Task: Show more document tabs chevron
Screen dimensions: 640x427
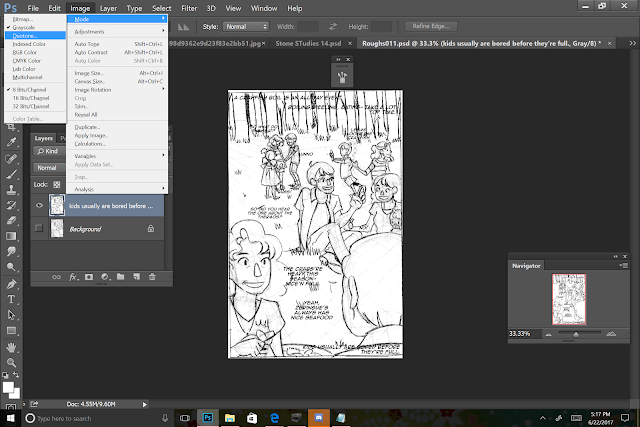Action: 632,43
